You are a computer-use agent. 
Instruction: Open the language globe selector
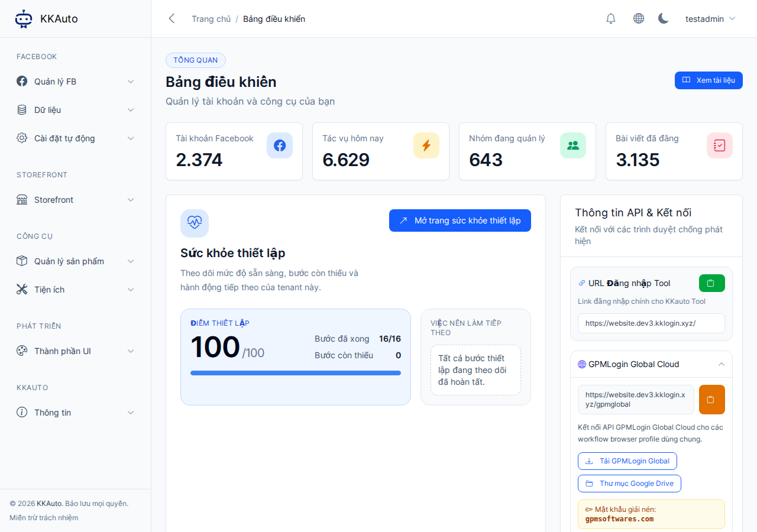coord(639,19)
